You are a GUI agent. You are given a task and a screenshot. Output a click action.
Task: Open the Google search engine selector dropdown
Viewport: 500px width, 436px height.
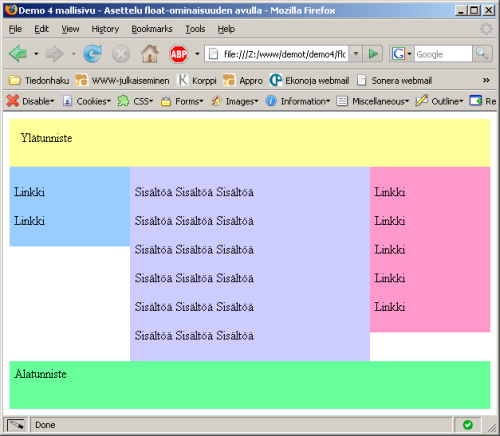[x=401, y=54]
